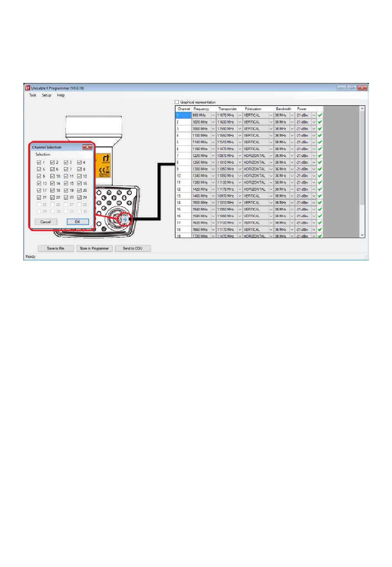The height and width of the screenshot is (567, 392).
Task: Click green checkmark in channel 16 row
Action: [x=320, y=216]
